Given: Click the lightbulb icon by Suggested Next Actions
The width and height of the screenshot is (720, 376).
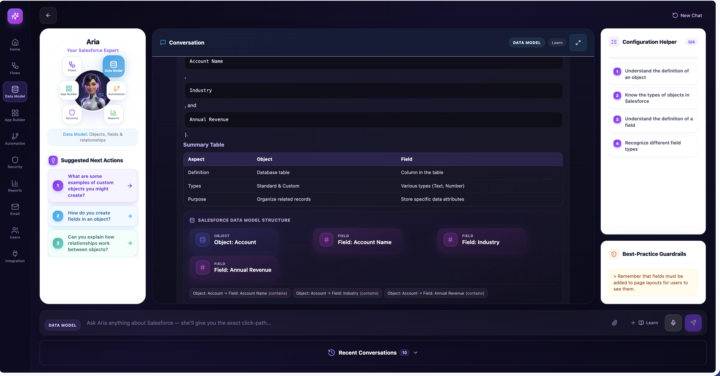Looking at the screenshot, I should [53, 160].
